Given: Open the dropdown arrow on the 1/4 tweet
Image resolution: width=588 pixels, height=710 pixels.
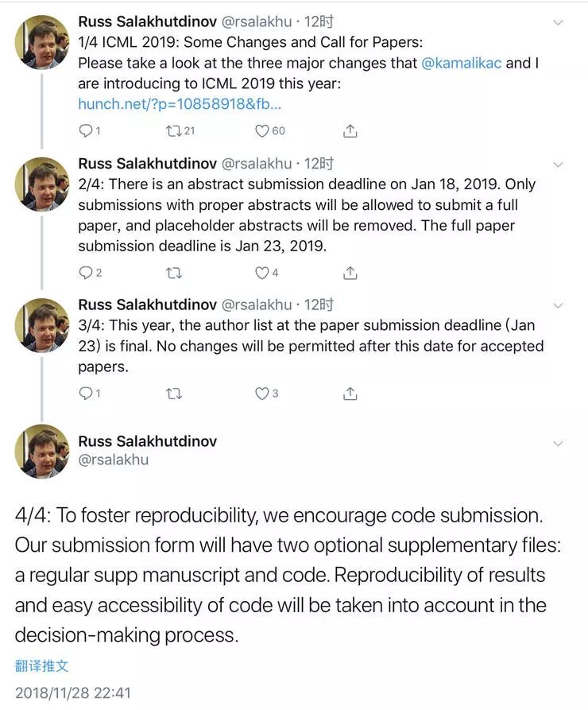Looking at the screenshot, I should (558, 23).
